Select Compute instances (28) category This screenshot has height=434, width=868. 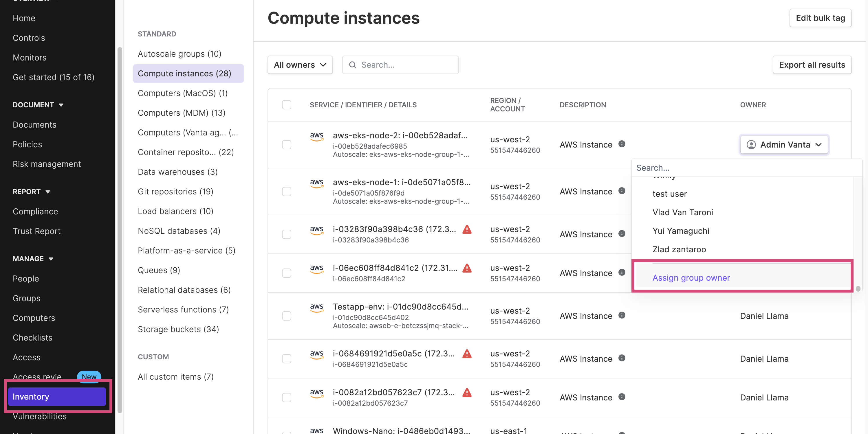(188, 73)
